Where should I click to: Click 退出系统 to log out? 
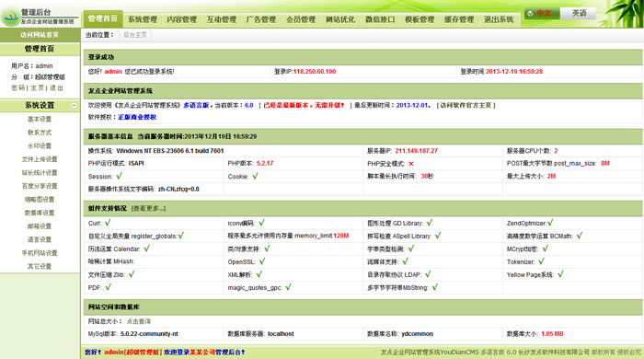click(x=499, y=19)
